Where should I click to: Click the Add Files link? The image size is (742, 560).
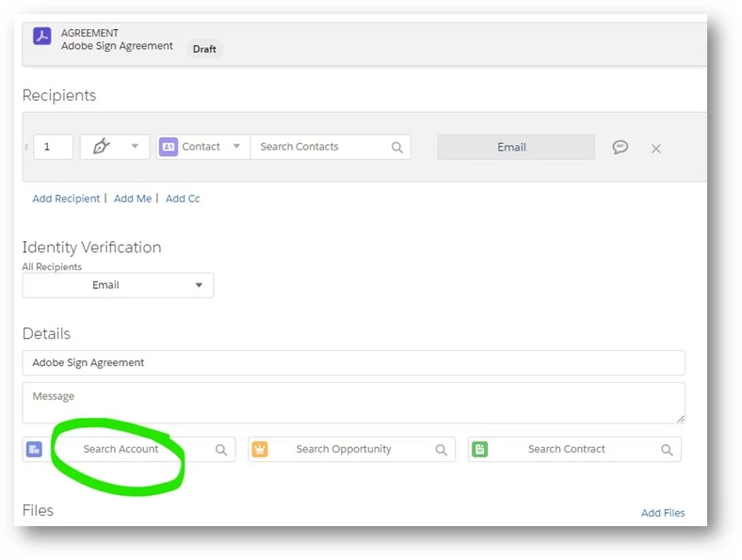pos(663,513)
